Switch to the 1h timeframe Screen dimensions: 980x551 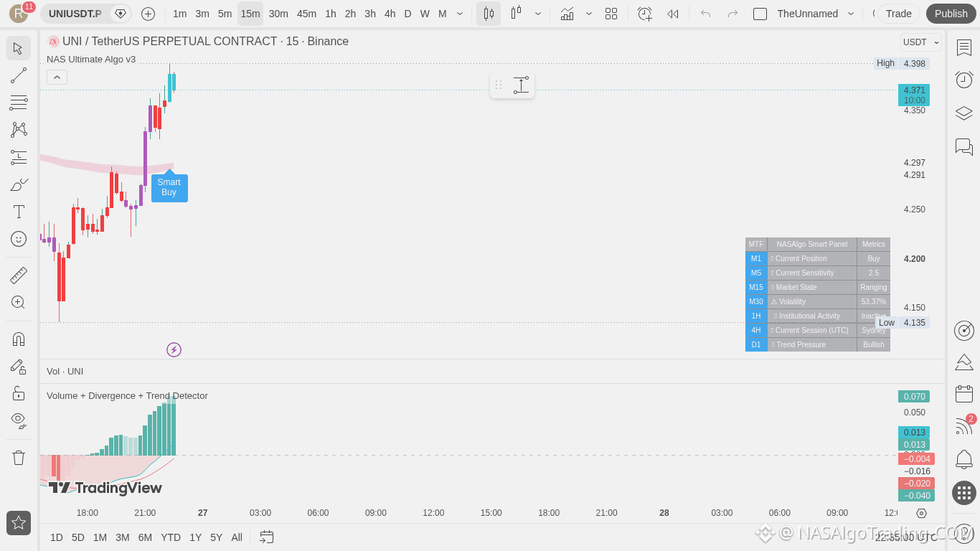pos(331,14)
